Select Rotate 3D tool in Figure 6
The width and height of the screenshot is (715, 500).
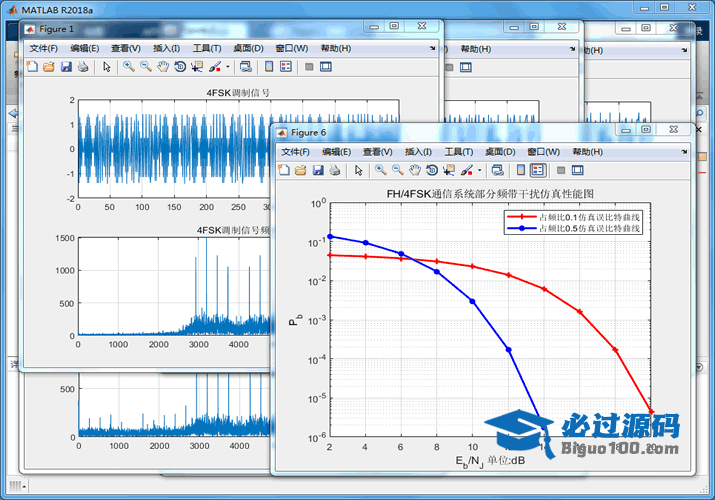click(432, 170)
